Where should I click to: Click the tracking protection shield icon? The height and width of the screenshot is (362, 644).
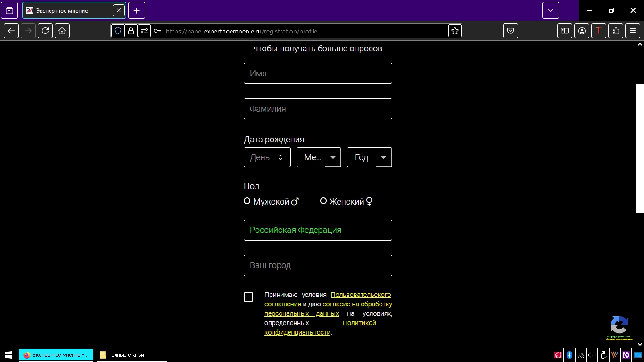tap(118, 31)
